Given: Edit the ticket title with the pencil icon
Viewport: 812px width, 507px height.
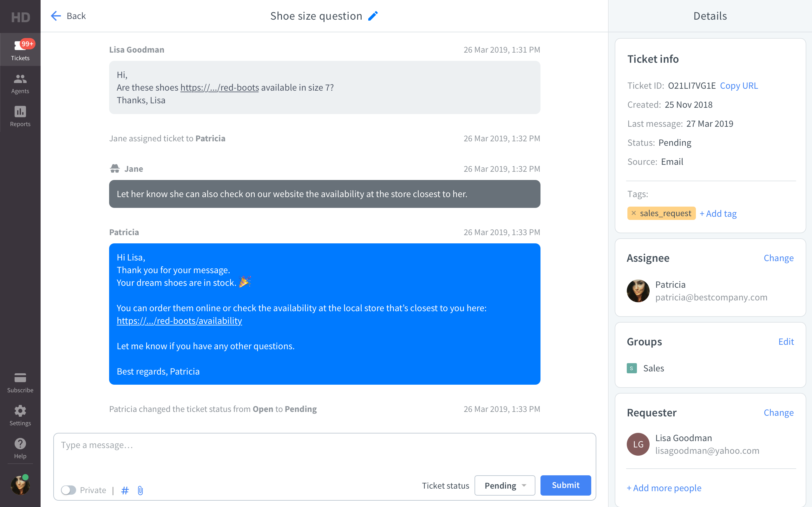Looking at the screenshot, I should [x=373, y=16].
